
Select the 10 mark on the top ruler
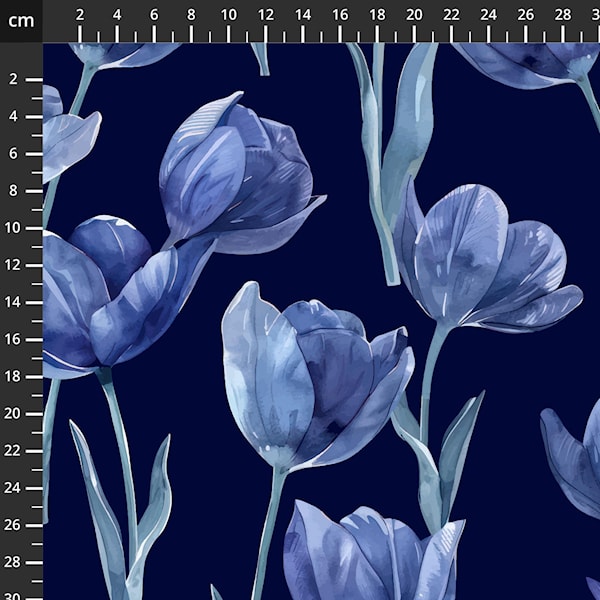(x=228, y=15)
